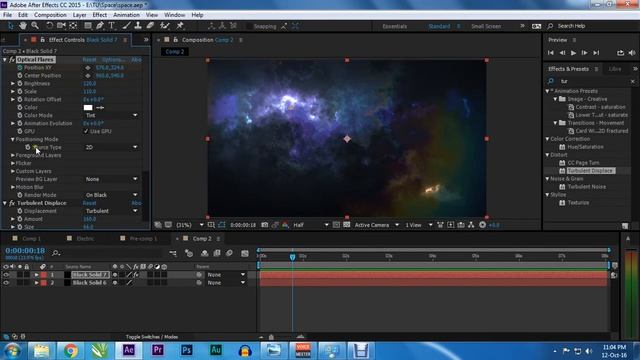Step to next frame in Preview panel
The height and width of the screenshot is (360, 640).
point(584,53)
